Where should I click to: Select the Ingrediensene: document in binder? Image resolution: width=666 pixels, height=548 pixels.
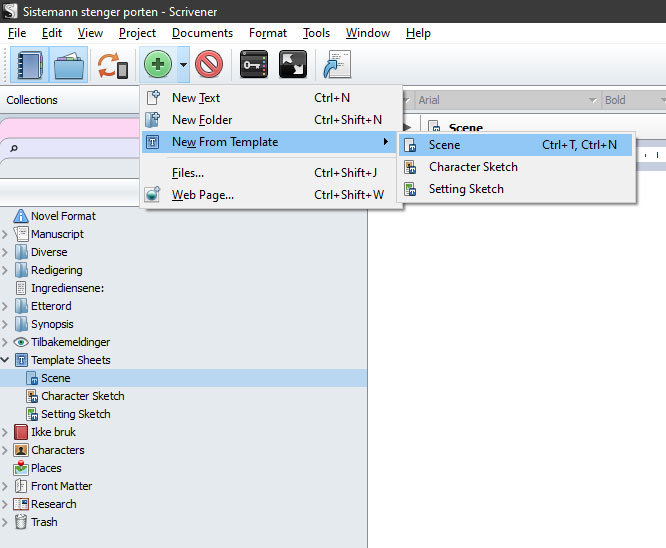pos(67,288)
